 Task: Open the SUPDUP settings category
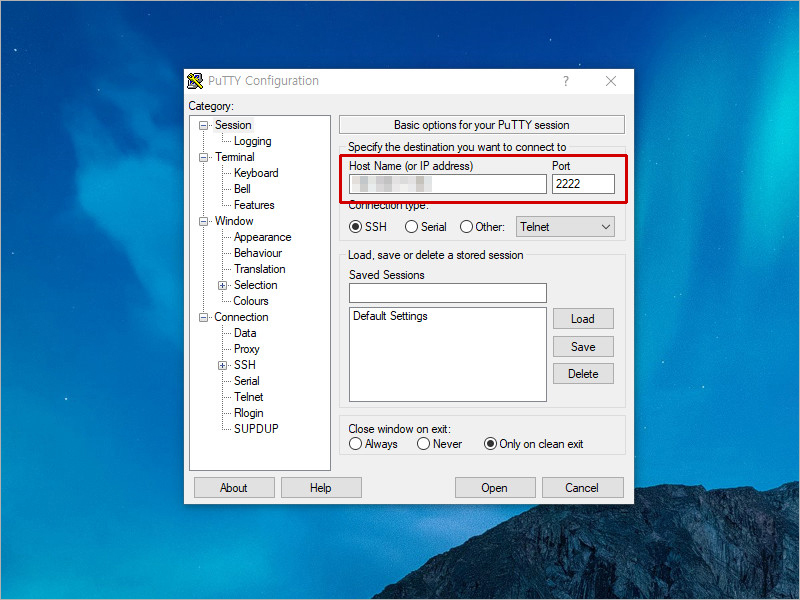pyautogui.click(x=256, y=429)
